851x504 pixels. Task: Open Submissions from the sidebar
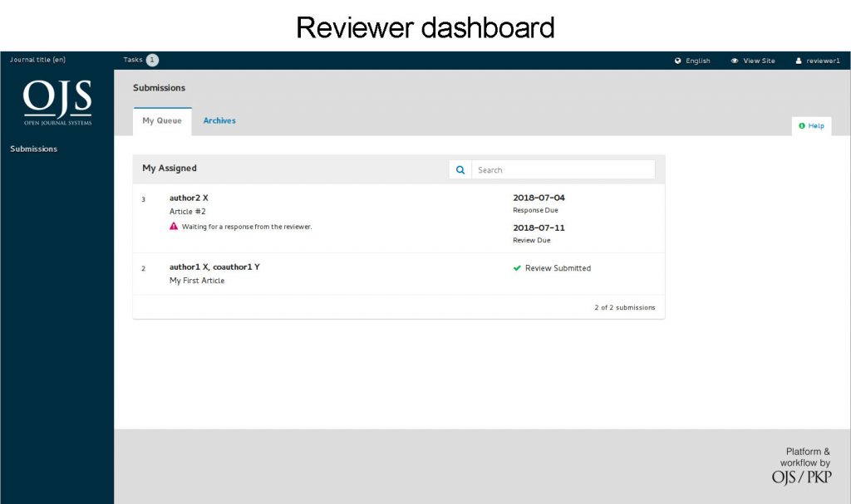[x=33, y=148]
